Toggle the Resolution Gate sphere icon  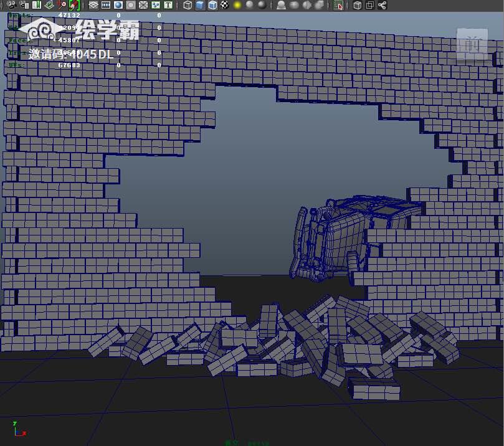118,5
